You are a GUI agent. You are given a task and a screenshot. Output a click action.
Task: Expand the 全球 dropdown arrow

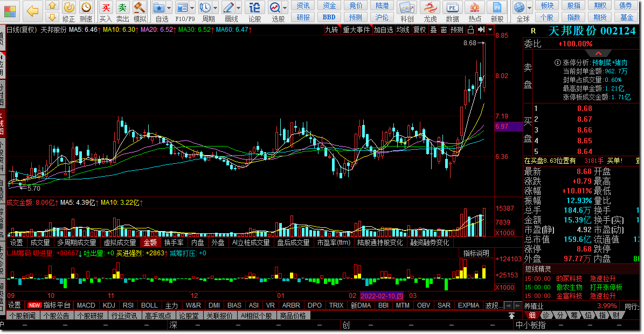tap(529, 8)
